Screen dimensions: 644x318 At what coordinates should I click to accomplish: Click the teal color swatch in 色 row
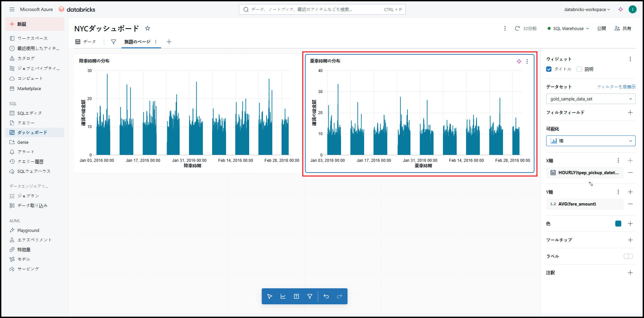point(618,224)
